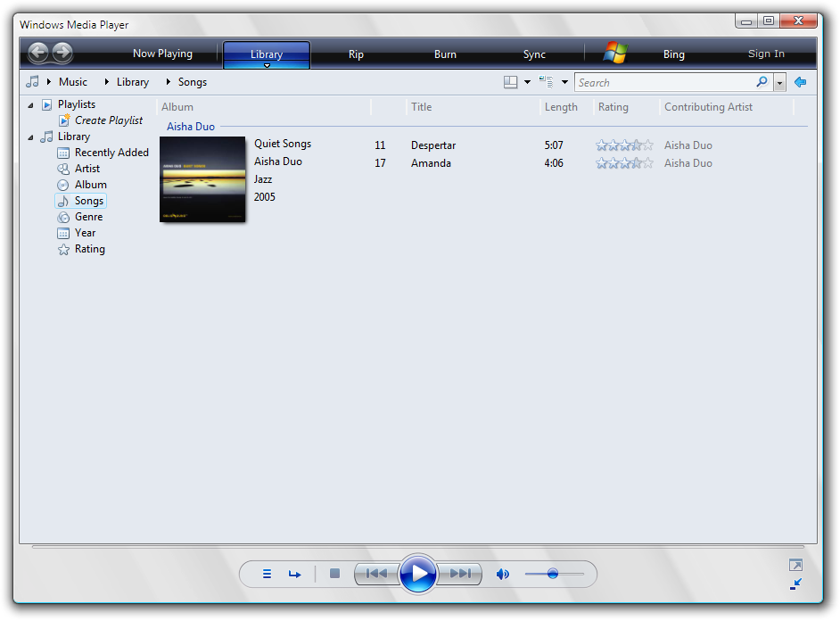The image size is (840, 621).
Task: Click the Quiet Songs album art thumbnail
Action: pyautogui.click(x=202, y=179)
